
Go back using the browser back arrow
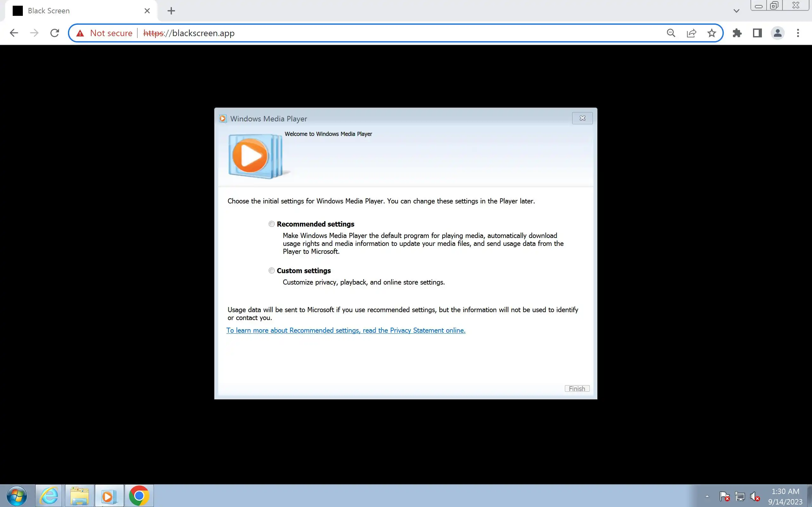click(14, 33)
